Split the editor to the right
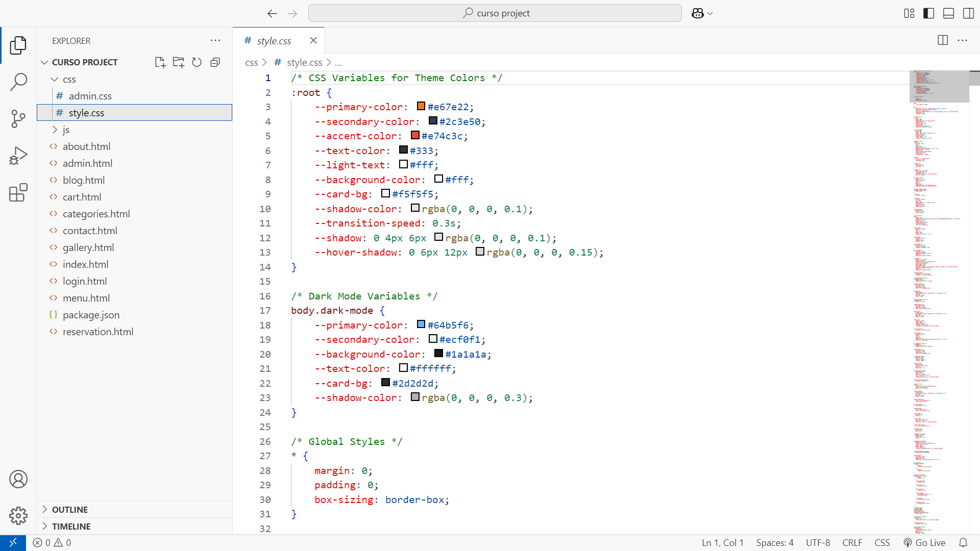 [x=943, y=40]
